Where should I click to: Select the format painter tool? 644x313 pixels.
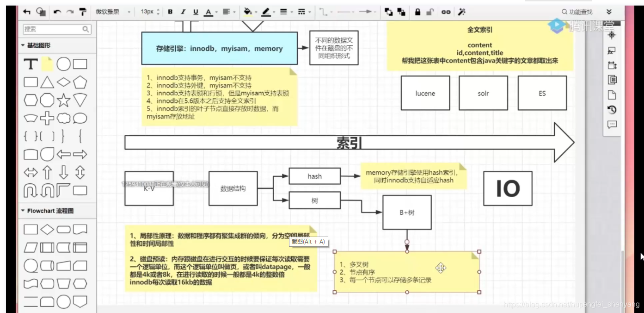tap(82, 11)
